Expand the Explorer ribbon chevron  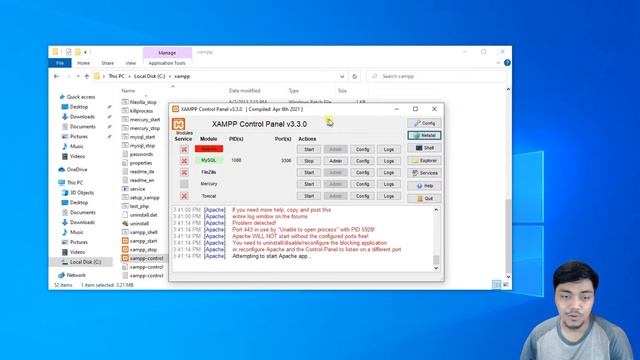pyautogui.click(x=498, y=63)
